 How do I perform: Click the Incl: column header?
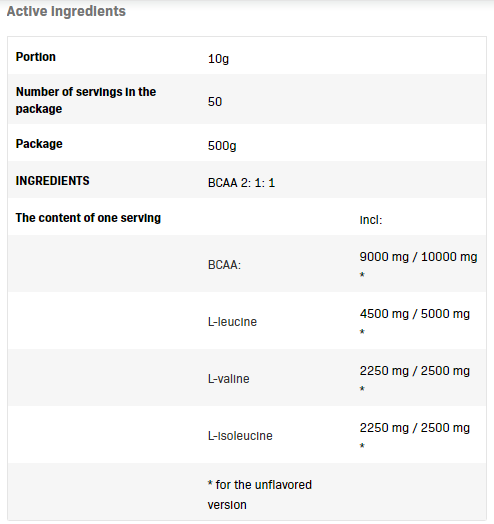coord(371,220)
